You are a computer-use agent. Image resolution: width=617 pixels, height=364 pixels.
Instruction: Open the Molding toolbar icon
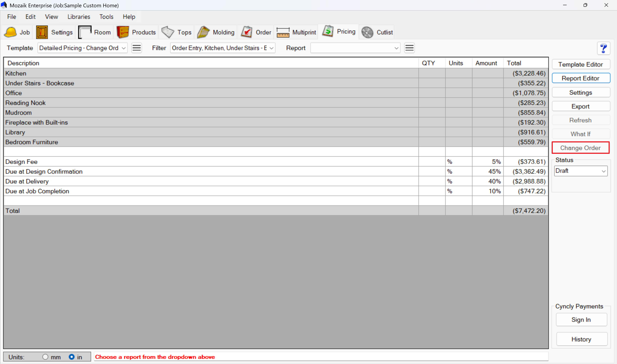[x=203, y=32]
